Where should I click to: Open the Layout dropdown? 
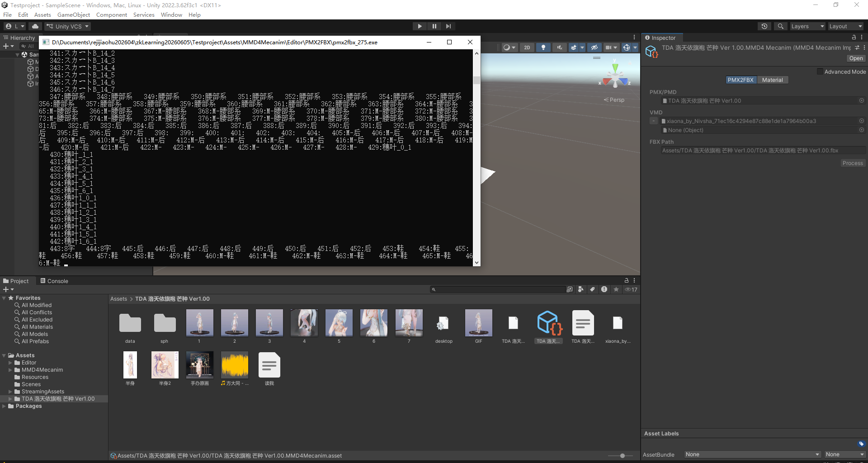click(x=845, y=26)
